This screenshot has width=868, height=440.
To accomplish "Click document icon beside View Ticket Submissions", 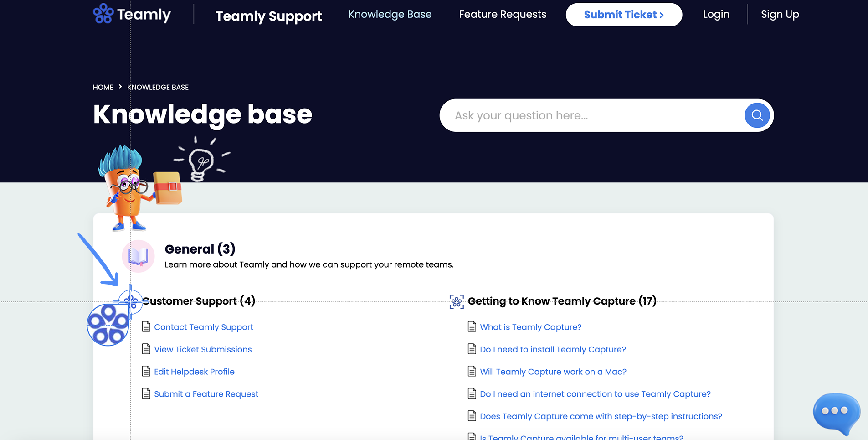I will click(x=146, y=349).
